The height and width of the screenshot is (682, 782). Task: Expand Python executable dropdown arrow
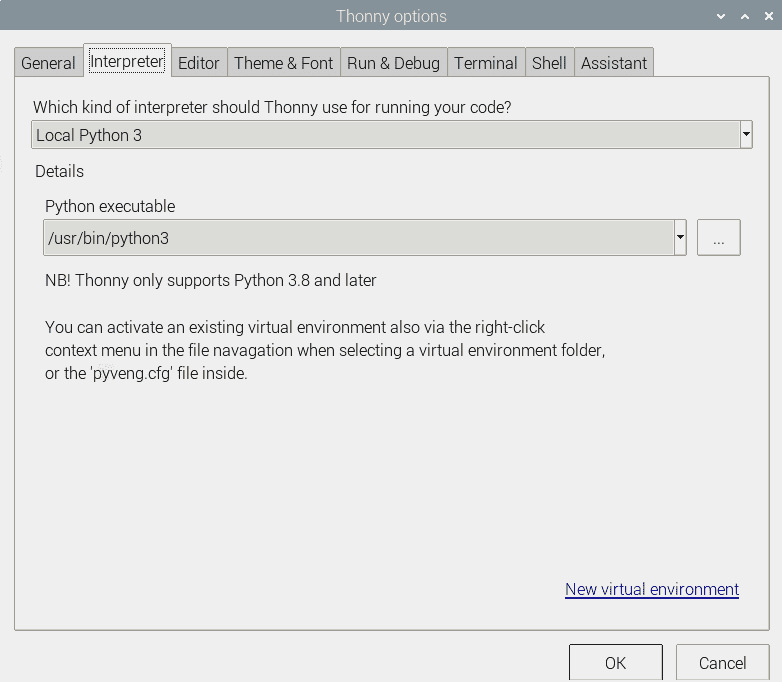click(x=680, y=237)
